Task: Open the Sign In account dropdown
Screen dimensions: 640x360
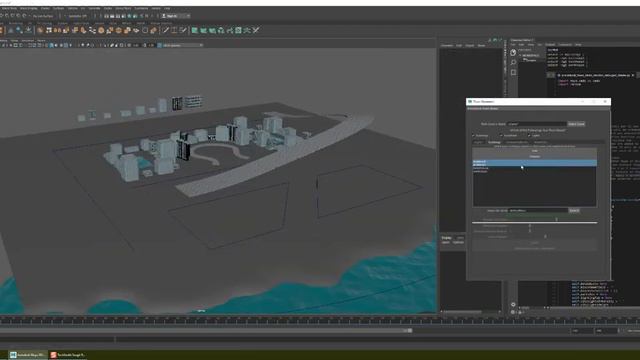Action: click(x=176, y=16)
